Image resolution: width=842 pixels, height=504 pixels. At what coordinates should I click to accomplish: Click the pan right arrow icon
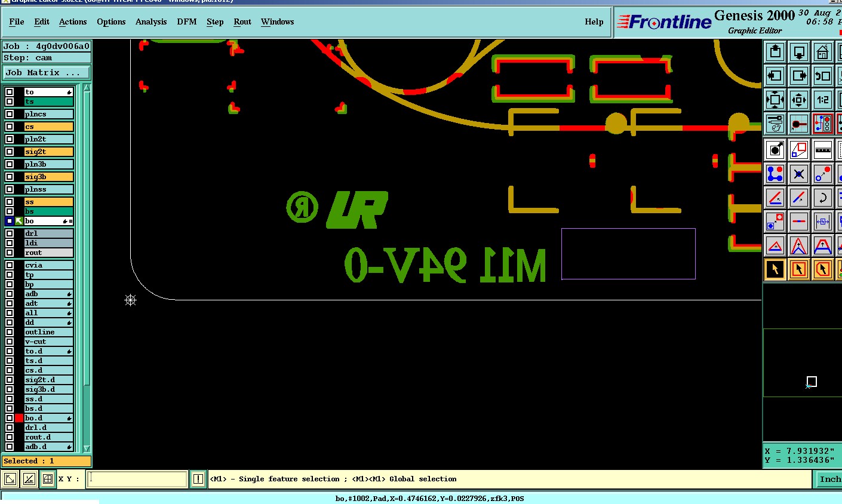point(799,76)
